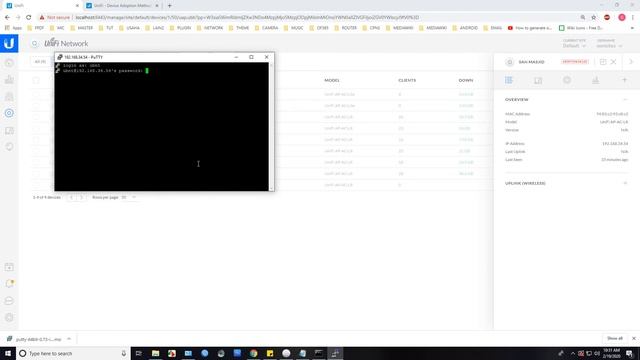640x360 pixels.
Task: Click the browser address bar URL
Action: pos(247,18)
